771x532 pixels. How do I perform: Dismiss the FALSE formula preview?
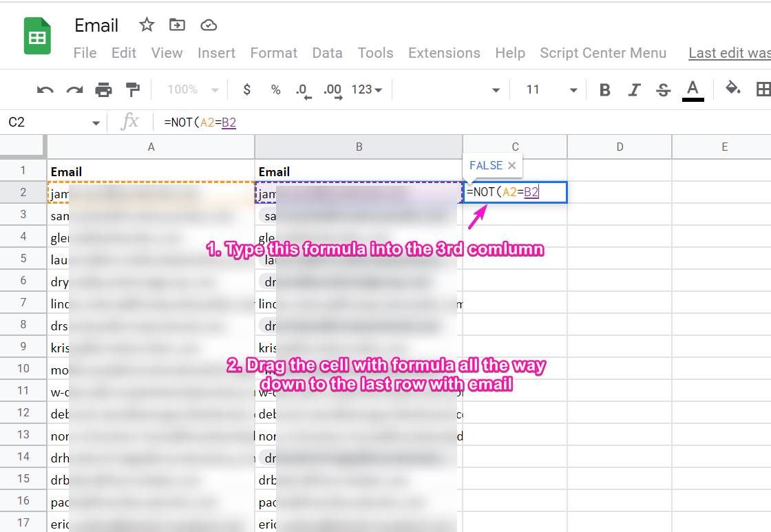(x=511, y=165)
